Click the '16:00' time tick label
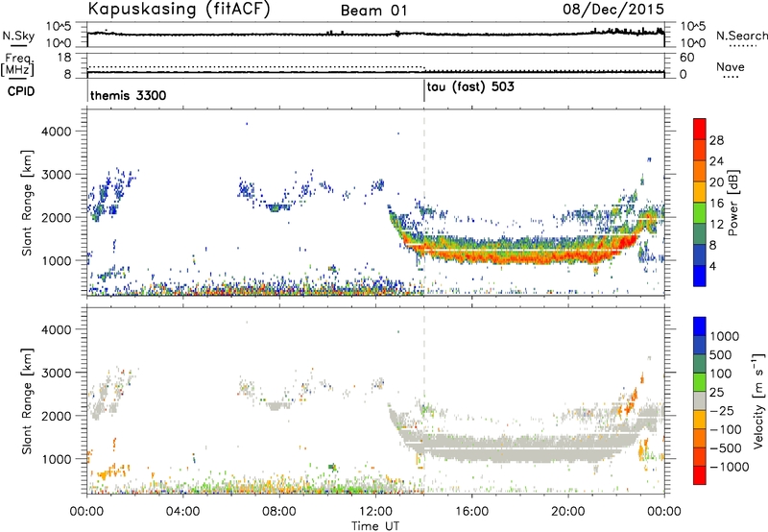Image resolution: width=768 pixels, height=532 pixels. pos(471,512)
